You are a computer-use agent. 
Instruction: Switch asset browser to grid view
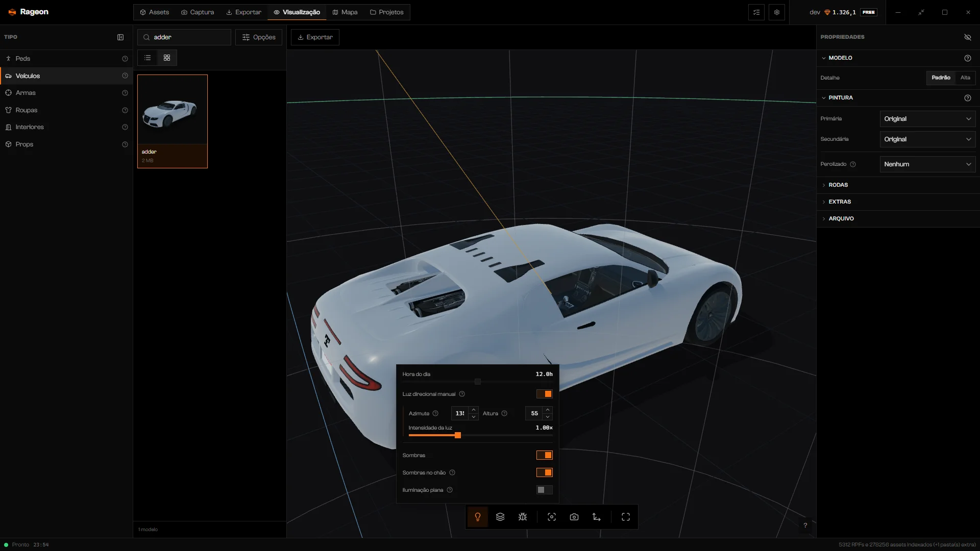[167, 58]
